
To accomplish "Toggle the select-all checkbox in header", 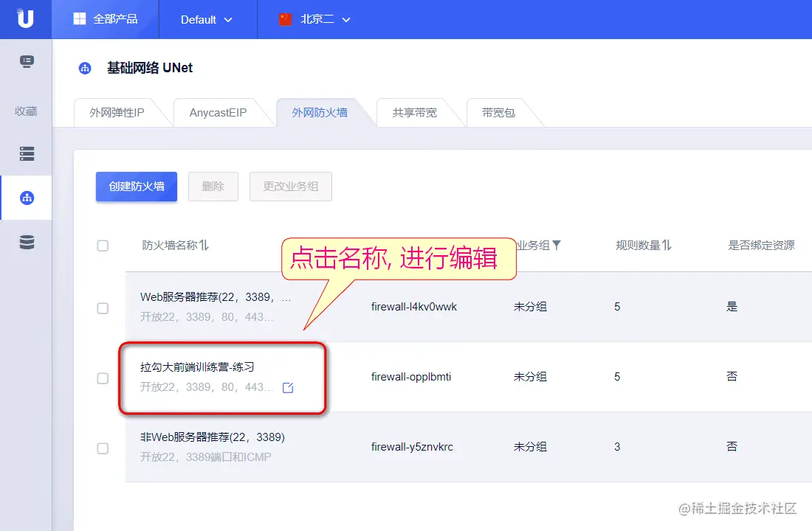I will pyautogui.click(x=103, y=246).
